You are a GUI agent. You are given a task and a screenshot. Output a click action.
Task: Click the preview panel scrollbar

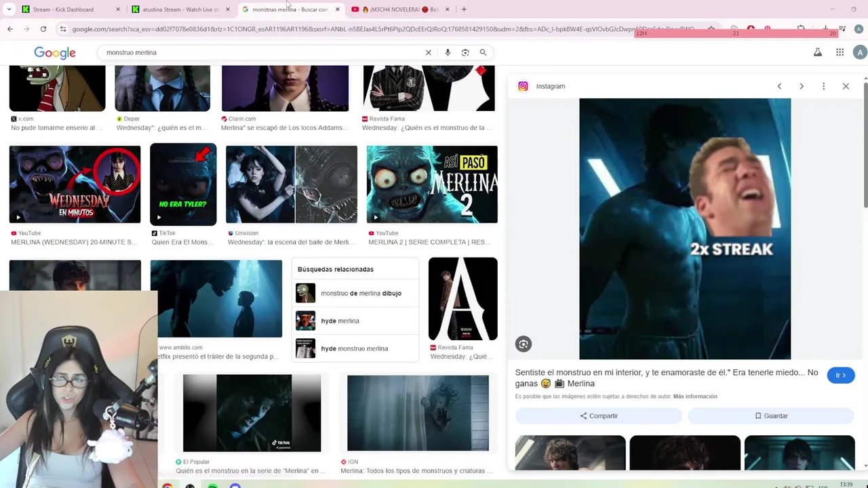click(x=865, y=146)
